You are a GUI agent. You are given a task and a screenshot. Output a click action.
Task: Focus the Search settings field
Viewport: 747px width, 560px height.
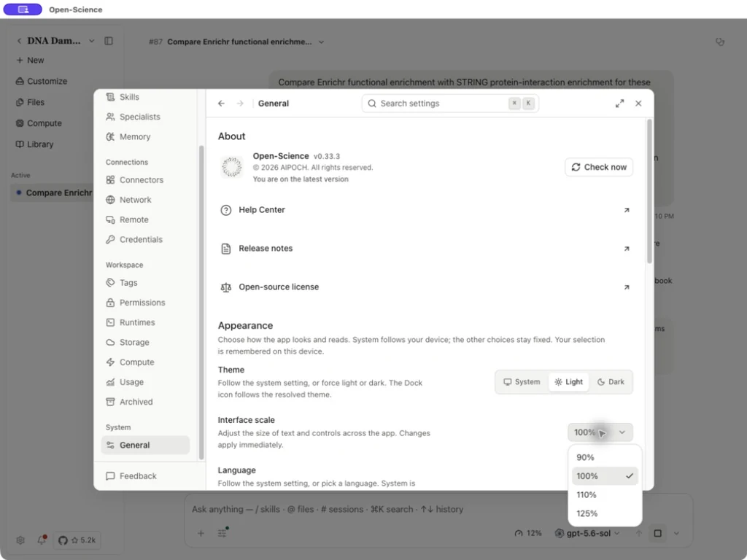450,104
